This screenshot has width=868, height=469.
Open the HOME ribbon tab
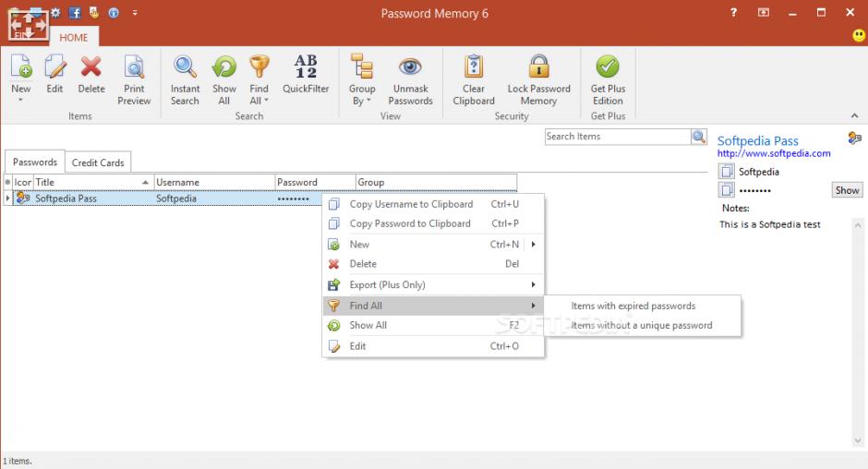[x=74, y=37]
